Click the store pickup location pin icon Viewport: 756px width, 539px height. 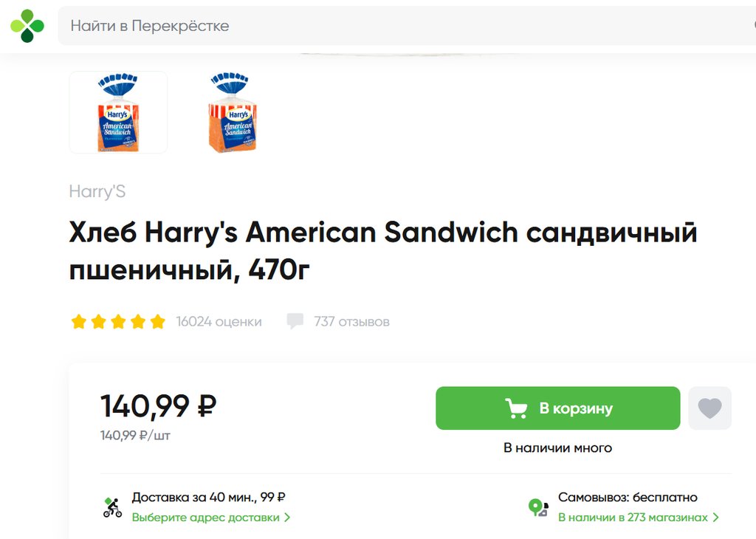point(537,507)
